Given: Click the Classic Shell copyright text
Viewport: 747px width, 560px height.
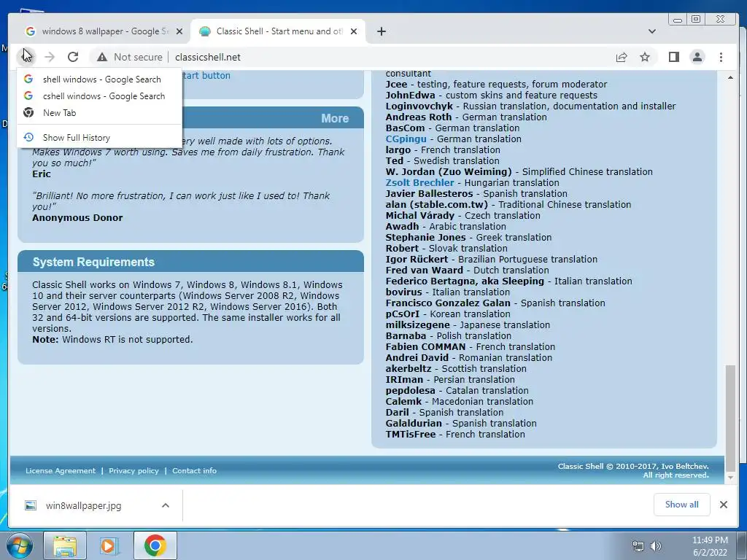Looking at the screenshot, I should click(633, 470).
